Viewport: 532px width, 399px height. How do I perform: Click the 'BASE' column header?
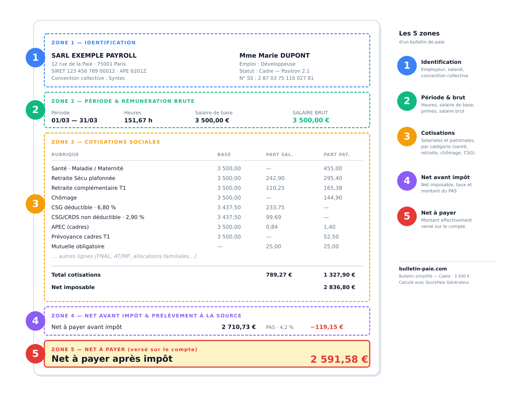[224, 155]
